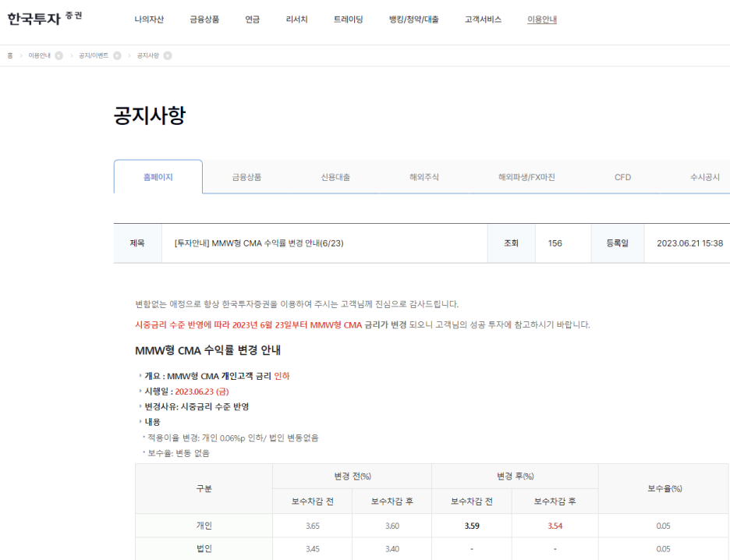Click the notice title MMW형 CMA 수익률 변경 안내(6/23)

click(259, 243)
